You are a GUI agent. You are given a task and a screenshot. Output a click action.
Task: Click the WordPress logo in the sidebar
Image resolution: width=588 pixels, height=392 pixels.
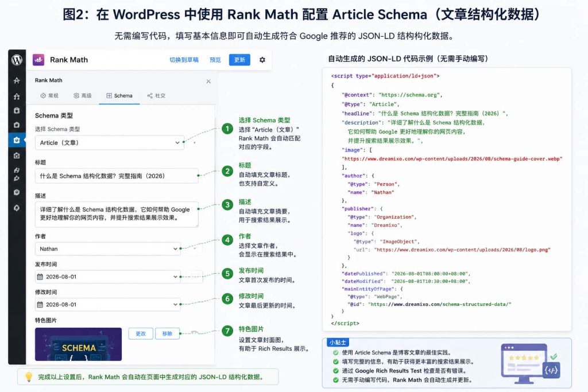point(17,60)
